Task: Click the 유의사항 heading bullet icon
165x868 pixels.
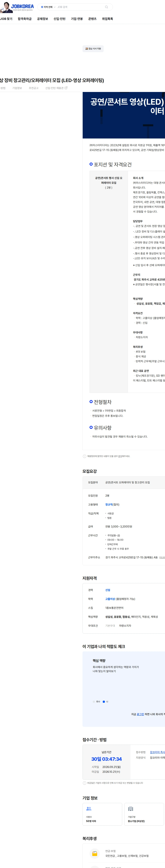Action: [91, 427]
